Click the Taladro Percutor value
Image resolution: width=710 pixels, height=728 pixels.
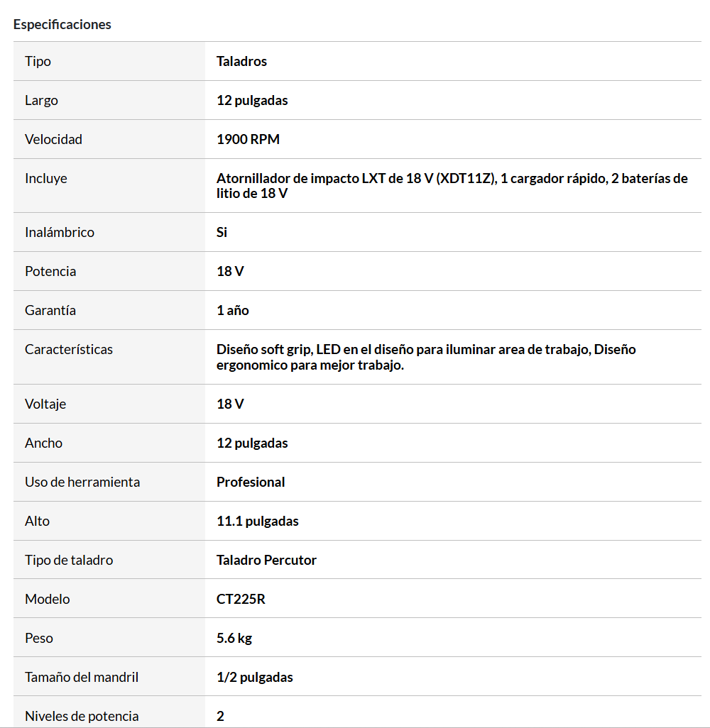point(266,560)
